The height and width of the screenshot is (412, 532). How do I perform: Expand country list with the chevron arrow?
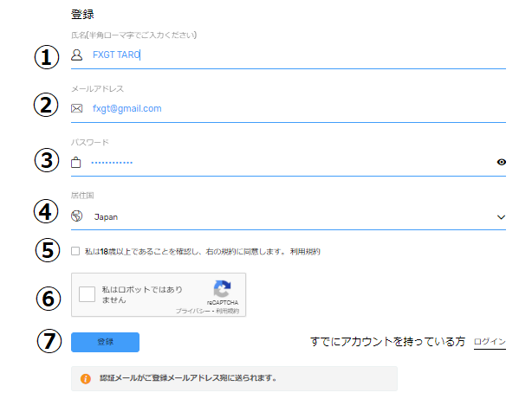pyautogui.click(x=501, y=217)
